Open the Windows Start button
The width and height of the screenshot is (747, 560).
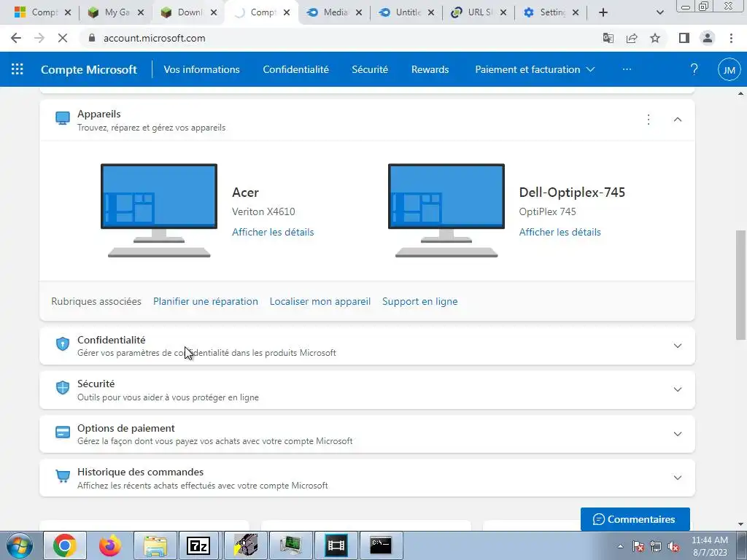point(20,545)
